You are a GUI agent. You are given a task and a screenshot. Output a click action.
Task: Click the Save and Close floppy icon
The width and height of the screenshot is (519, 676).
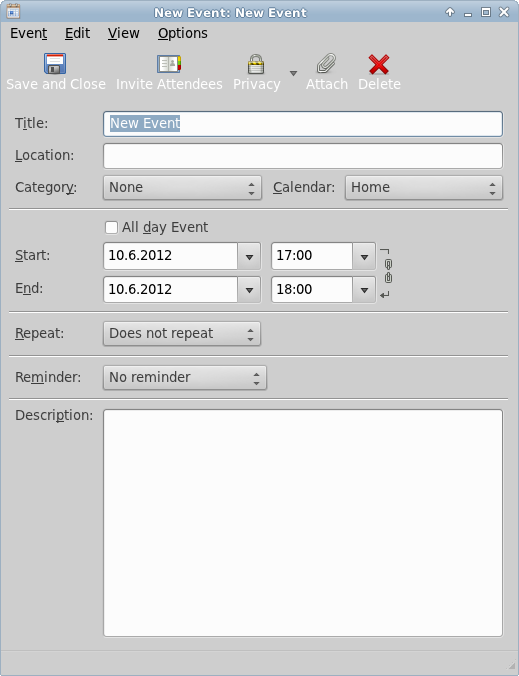pos(55,64)
